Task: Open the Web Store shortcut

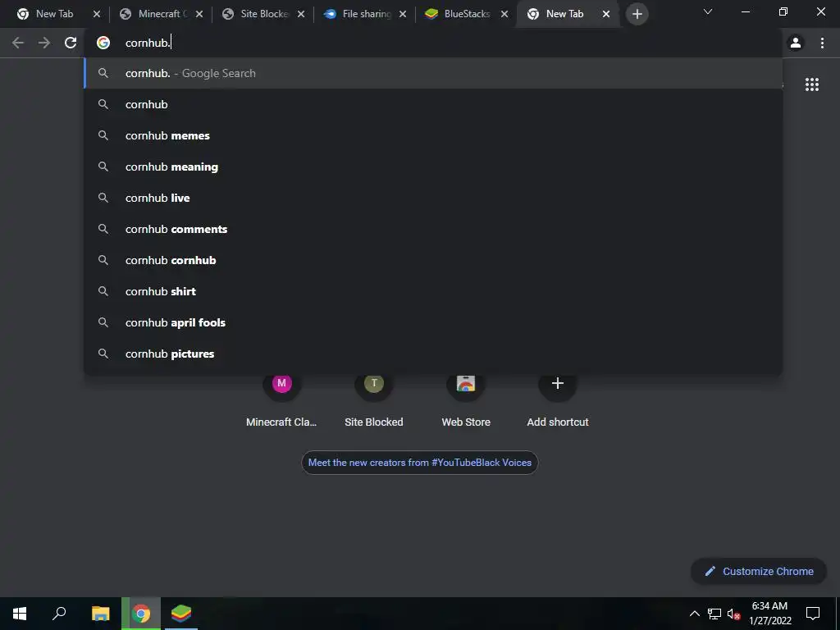Action: pos(466,399)
